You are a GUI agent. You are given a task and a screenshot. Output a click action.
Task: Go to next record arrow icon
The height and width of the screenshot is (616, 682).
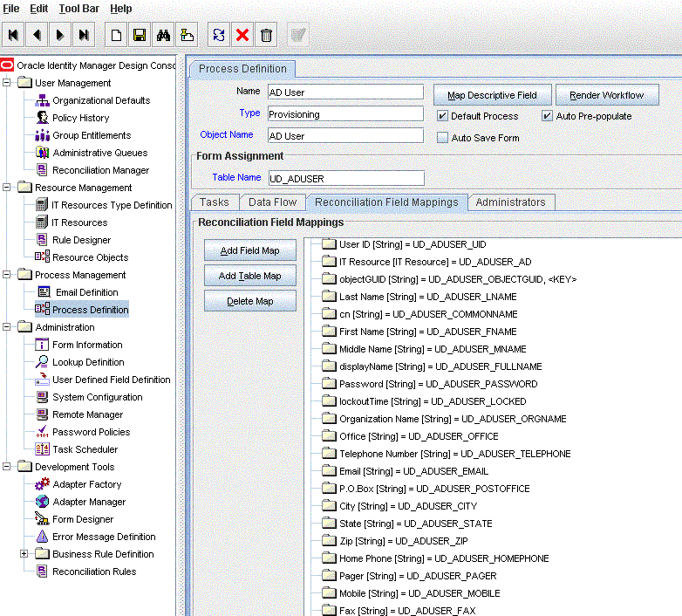pyautogui.click(x=60, y=35)
